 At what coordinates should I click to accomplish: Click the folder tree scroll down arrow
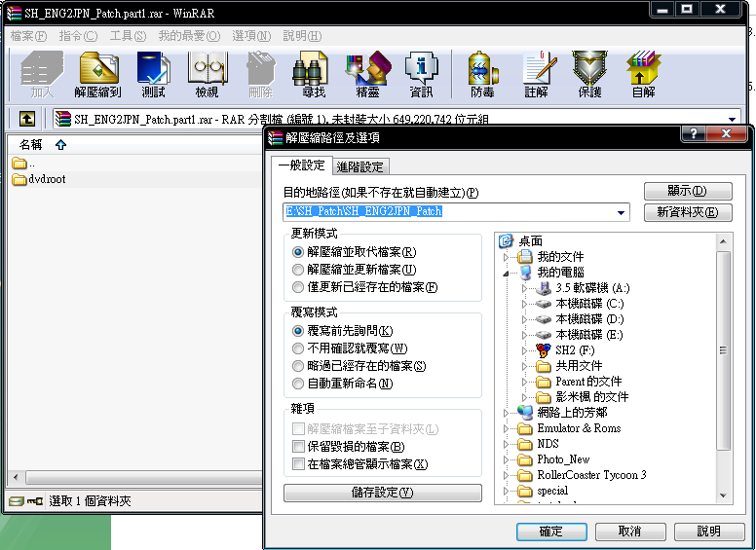723,495
